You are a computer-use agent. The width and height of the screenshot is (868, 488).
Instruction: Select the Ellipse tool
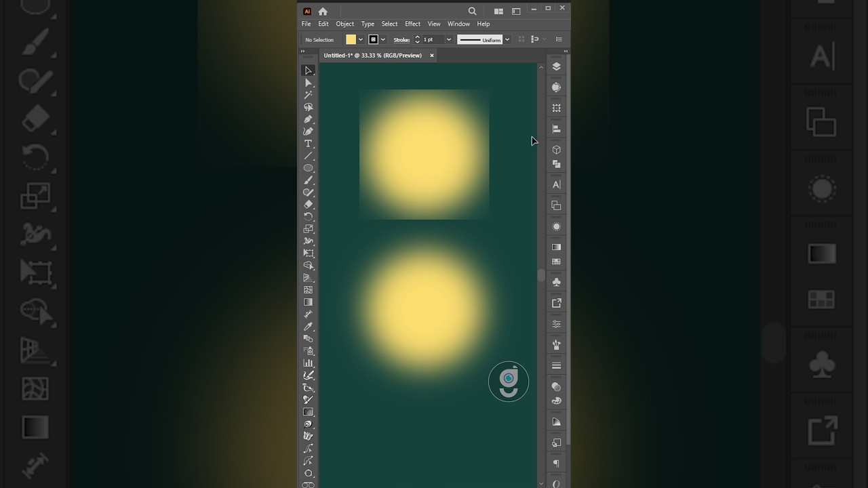pos(308,168)
